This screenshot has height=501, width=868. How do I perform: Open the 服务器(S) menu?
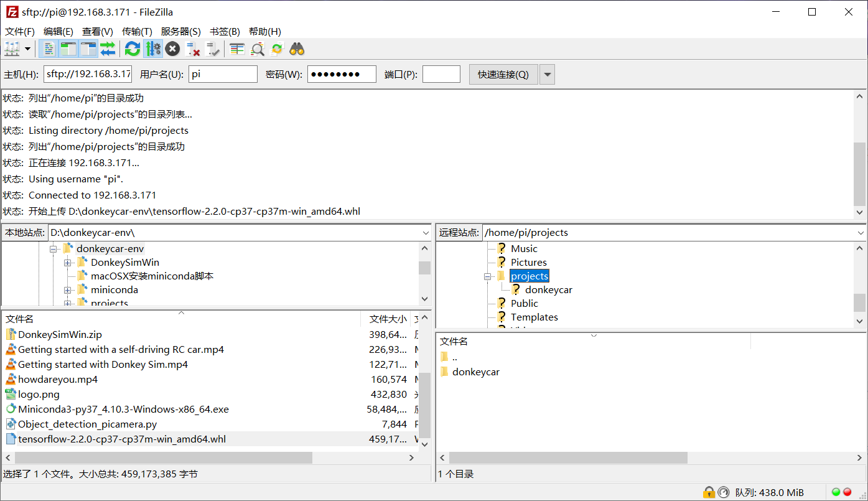coord(180,31)
